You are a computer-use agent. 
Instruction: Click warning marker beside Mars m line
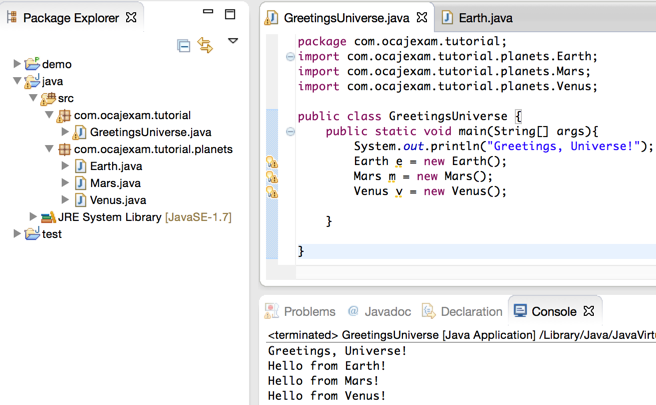pyautogui.click(x=272, y=177)
